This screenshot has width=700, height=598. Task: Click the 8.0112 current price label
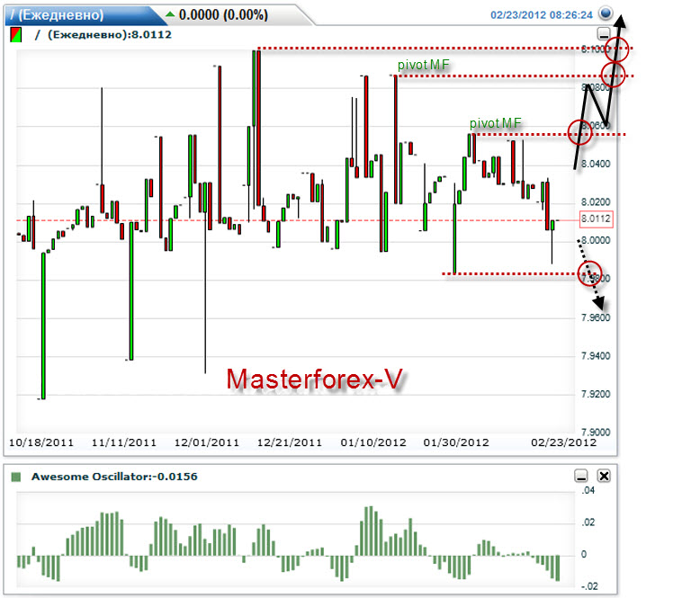point(596,219)
